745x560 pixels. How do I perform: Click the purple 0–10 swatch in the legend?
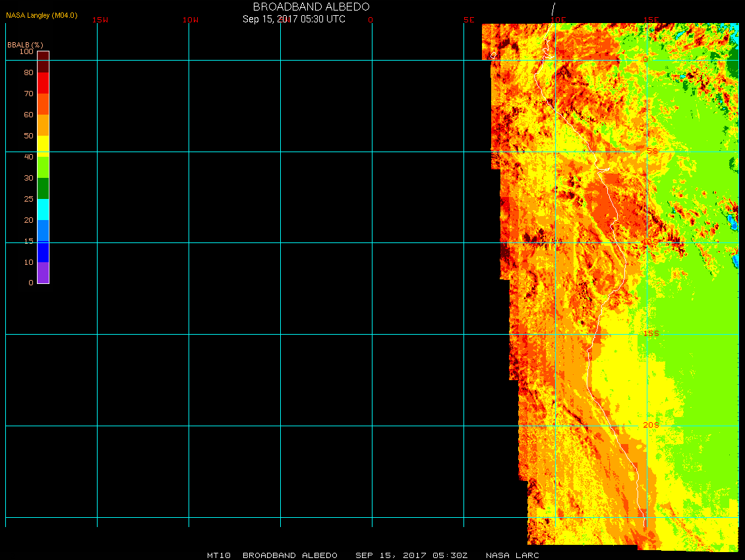43,273
